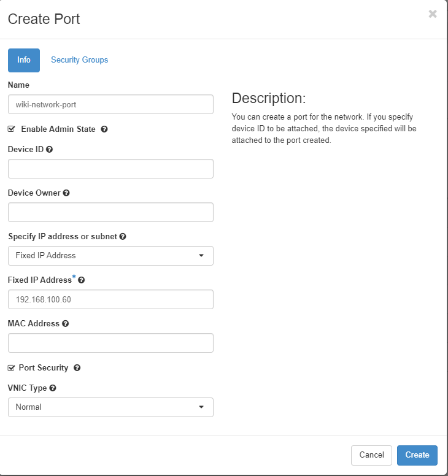This screenshot has width=448, height=476.
Task: Click help icon for Specify IP address or subnet
Action: coord(123,236)
